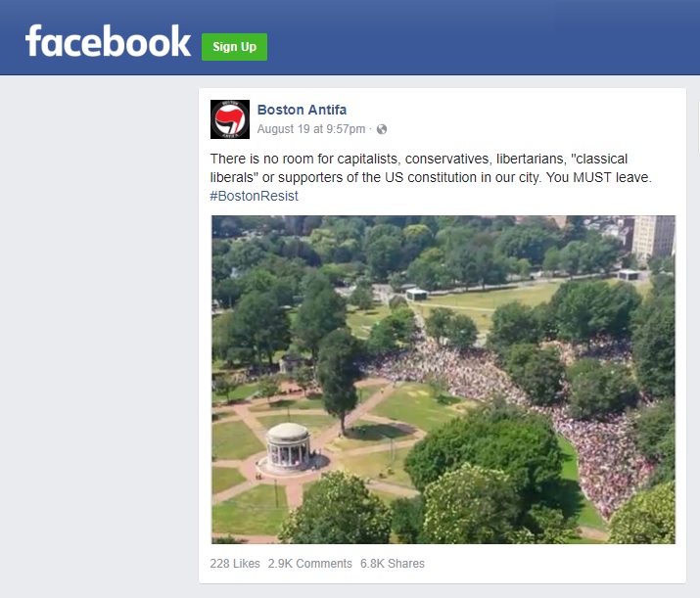
Task: Click the green Sign Up button
Action: click(x=234, y=47)
